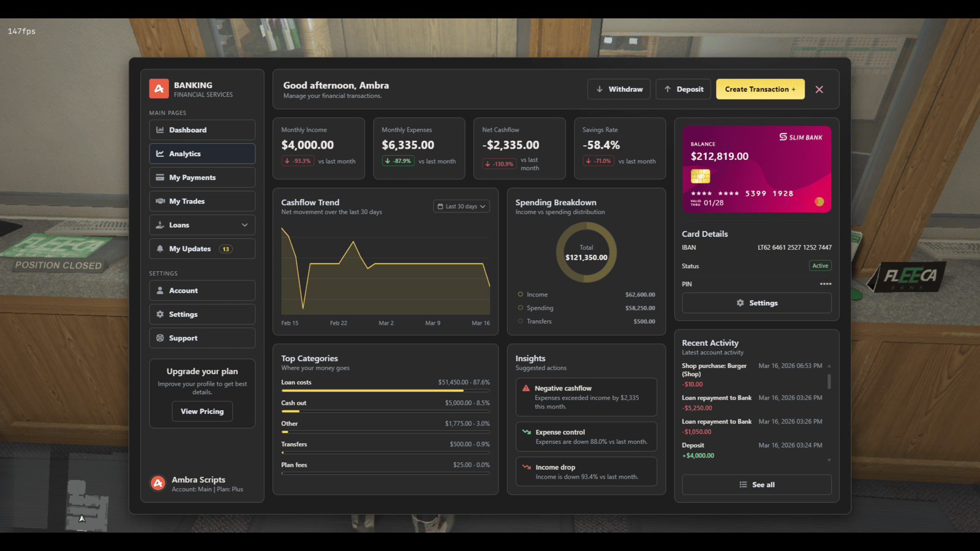Reveal the hidden PIN dots

826,284
